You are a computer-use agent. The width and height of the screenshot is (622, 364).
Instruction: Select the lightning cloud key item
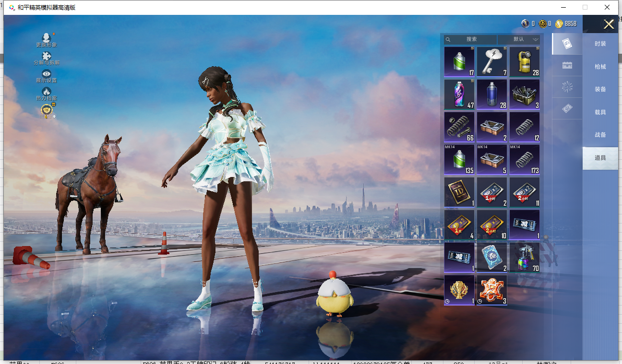[x=491, y=62]
